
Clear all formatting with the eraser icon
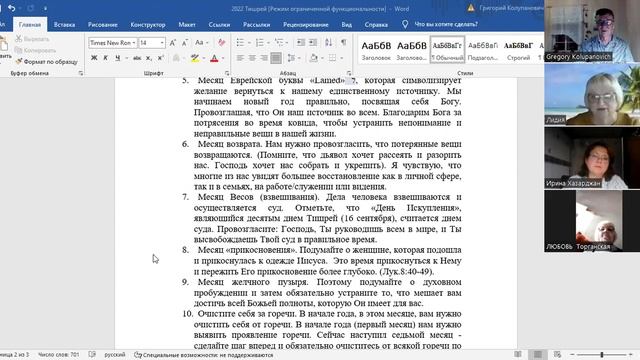(222, 42)
